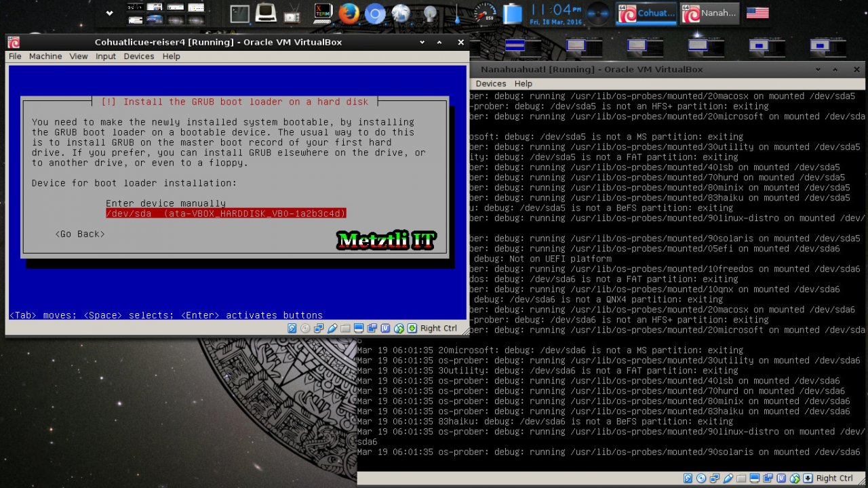The image size is (868, 488).
Task: Click green keyboard capture arrow beside Cohuatlicue Right Ctrl
Action: click(412, 328)
